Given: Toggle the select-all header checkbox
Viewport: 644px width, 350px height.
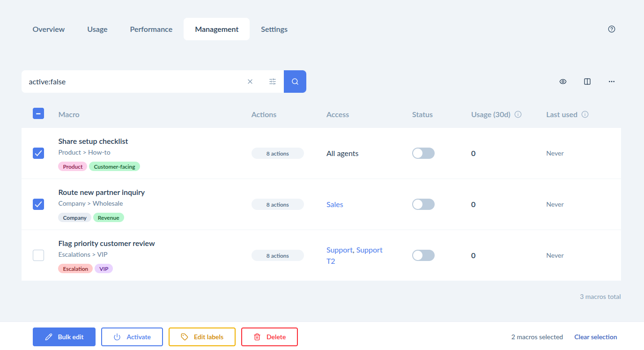Looking at the screenshot, I should tap(38, 113).
